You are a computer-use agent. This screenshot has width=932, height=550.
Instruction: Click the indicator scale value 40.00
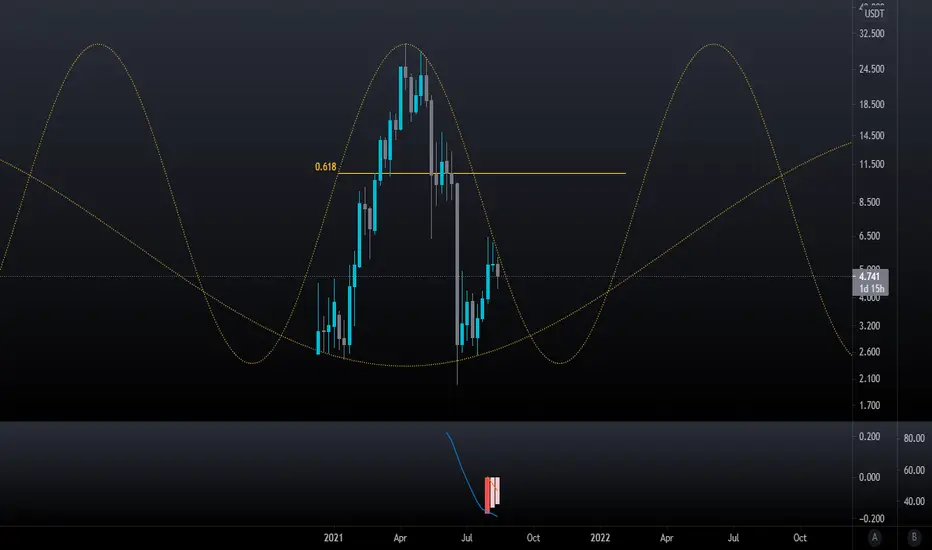914,501
